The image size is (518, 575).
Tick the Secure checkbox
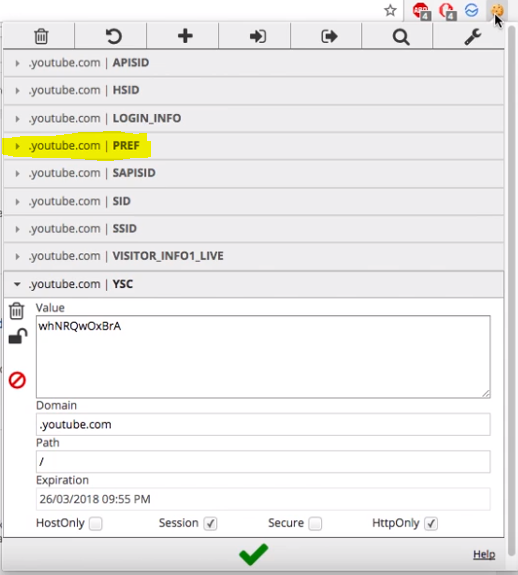point(315,523)
